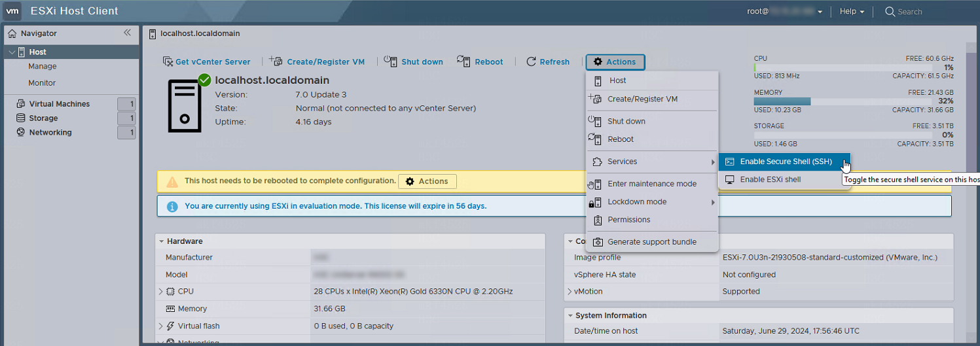Click the Actions toolbar button
This screenshot has height=346, width=980.
pyautogui.click(x=615, y=61)
